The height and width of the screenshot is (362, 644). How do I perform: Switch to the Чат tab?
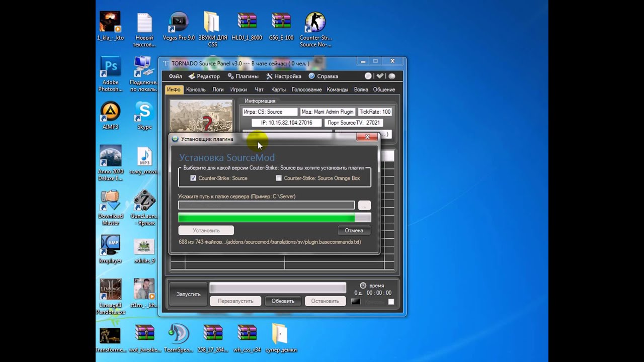(259, 89)
